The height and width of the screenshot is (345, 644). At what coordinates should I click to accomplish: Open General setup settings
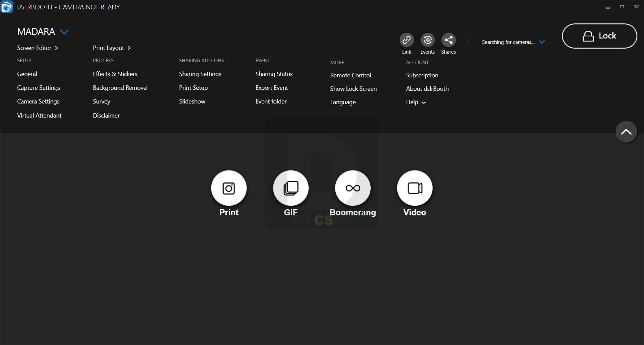(x=27, y=74)
